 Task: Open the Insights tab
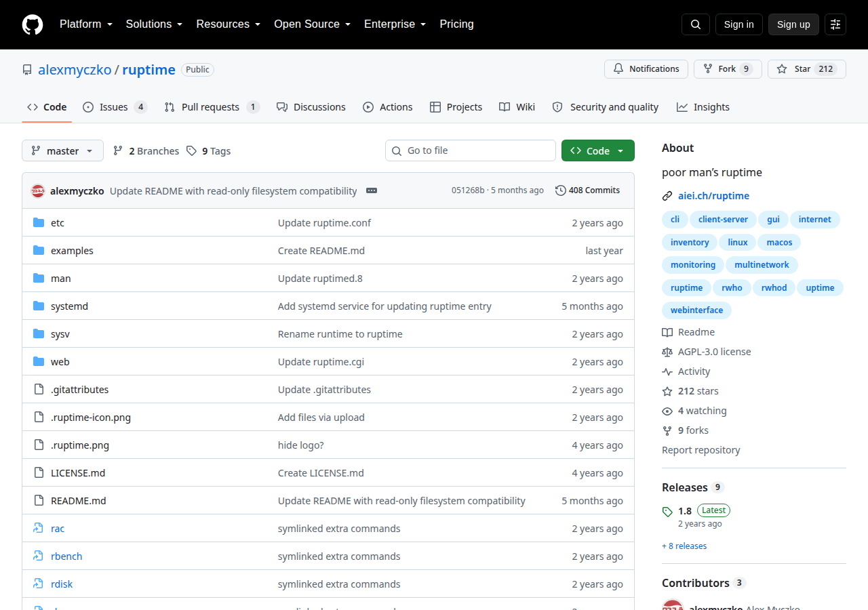[703, 107]
